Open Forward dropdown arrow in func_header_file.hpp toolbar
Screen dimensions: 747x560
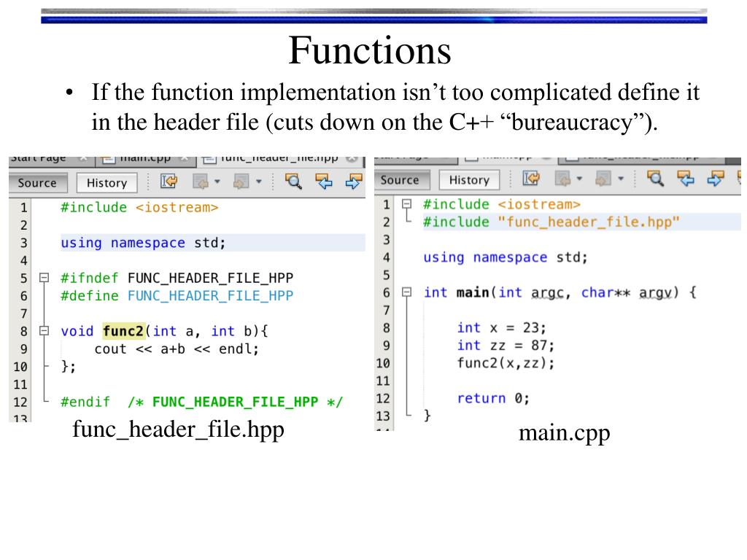(259, 182)
